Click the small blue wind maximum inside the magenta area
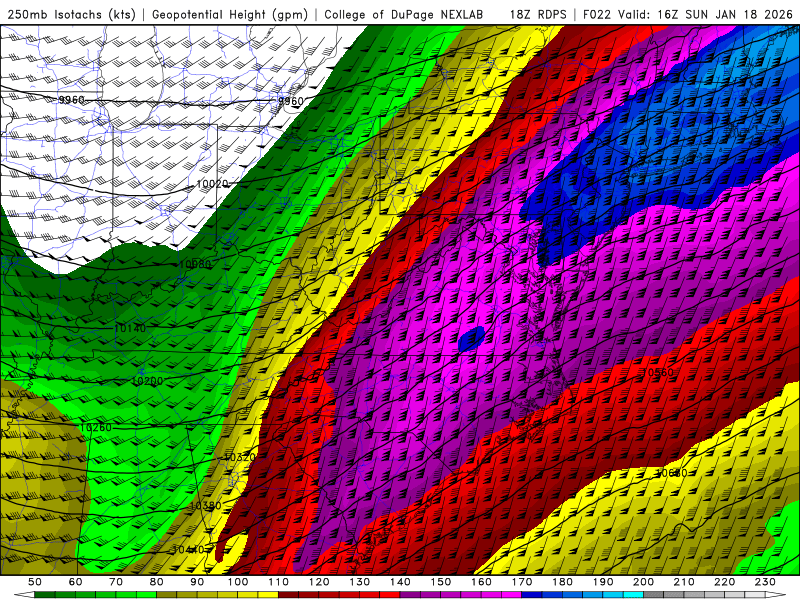The width and height of the screenshot is (800, 600). 471,339
